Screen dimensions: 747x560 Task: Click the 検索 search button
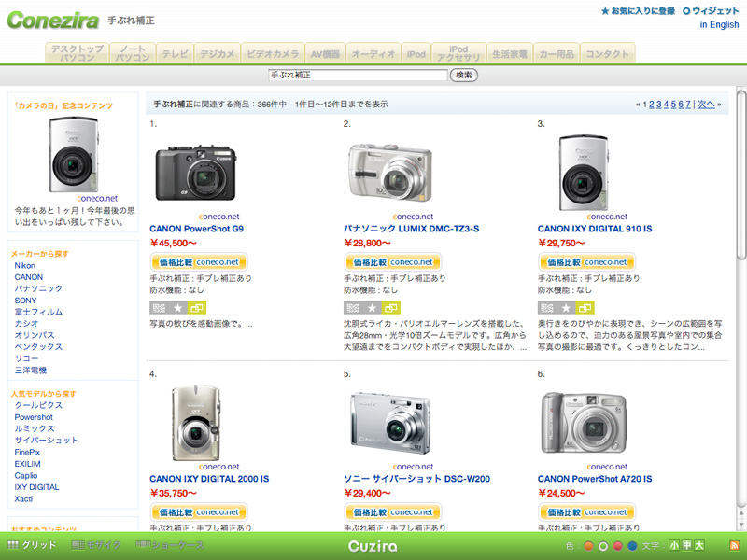[464, 76]
